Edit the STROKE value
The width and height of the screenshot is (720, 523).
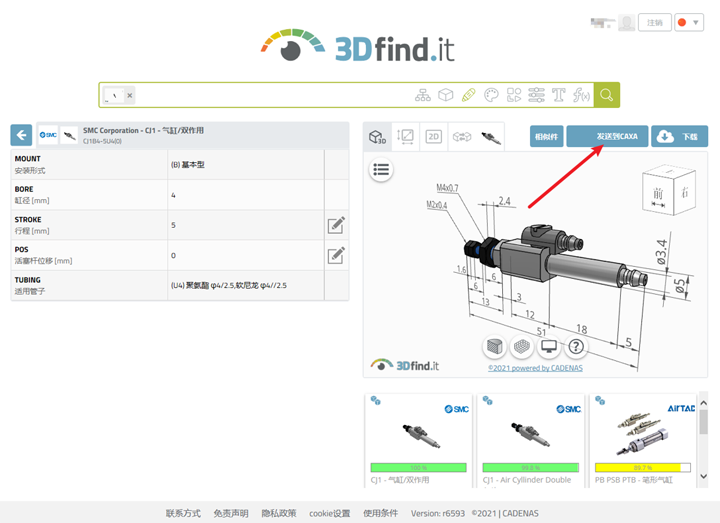[x=336, y=225]
